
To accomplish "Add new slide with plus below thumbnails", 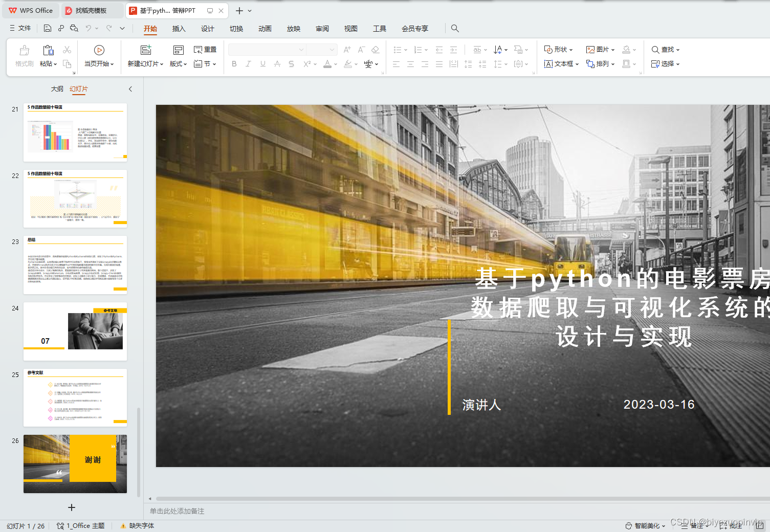I will (72, 507).
